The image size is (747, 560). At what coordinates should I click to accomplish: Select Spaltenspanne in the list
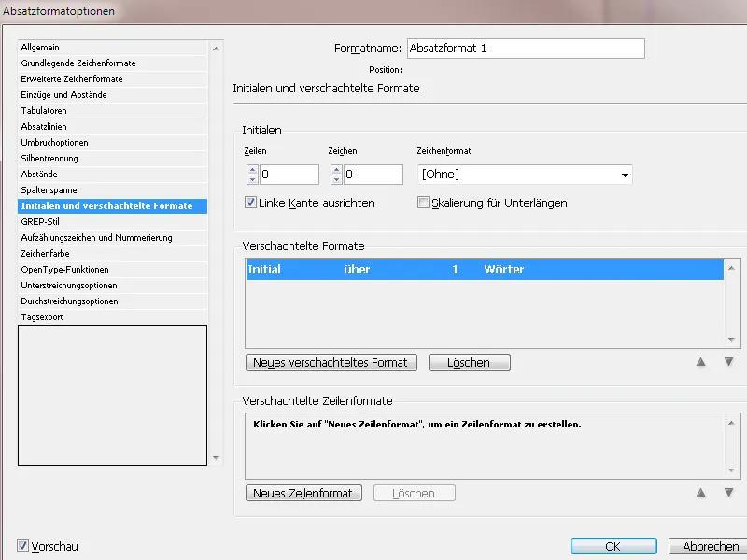pyautogui.click(x=113, y=190)
